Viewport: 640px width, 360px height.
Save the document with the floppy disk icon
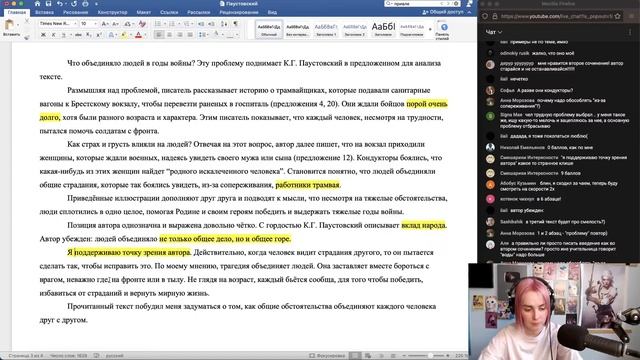click(x=48, y=4)
